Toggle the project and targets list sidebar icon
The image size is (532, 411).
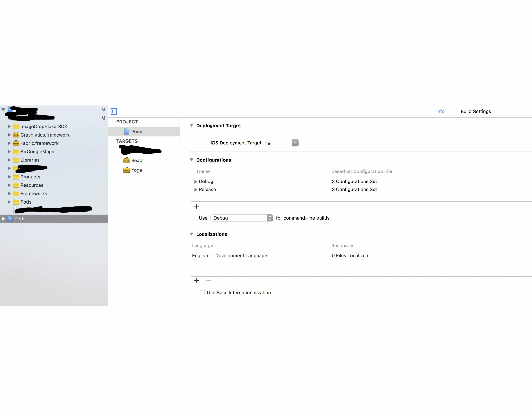(x=114, y=112)
